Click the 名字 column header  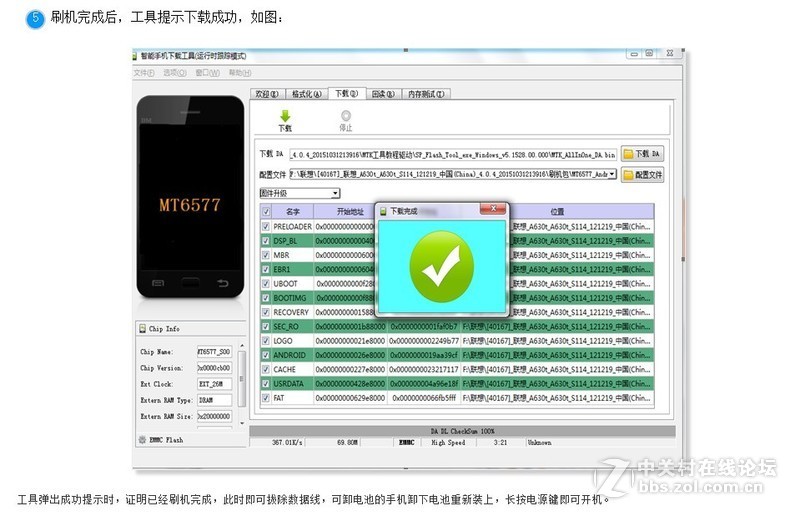[292, 211]
